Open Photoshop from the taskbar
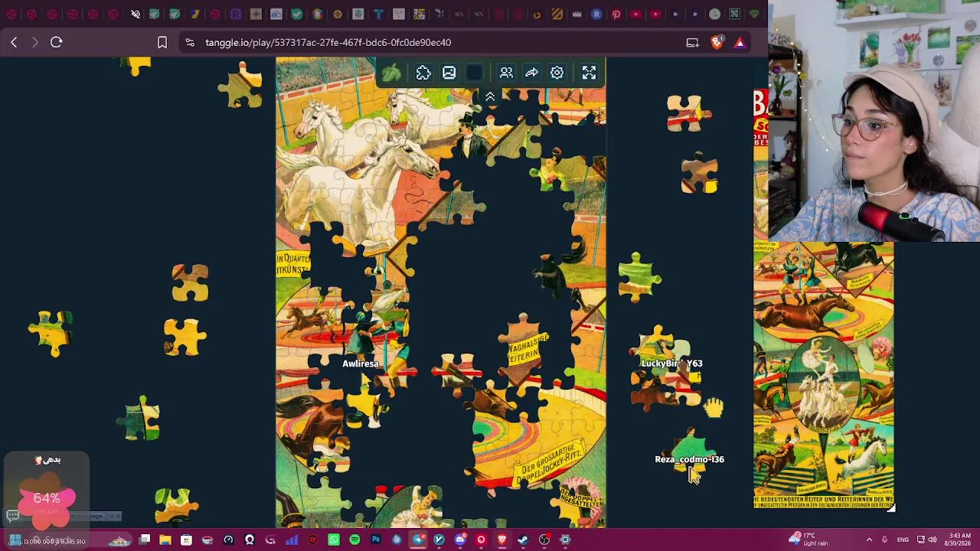 pos(375,540)
